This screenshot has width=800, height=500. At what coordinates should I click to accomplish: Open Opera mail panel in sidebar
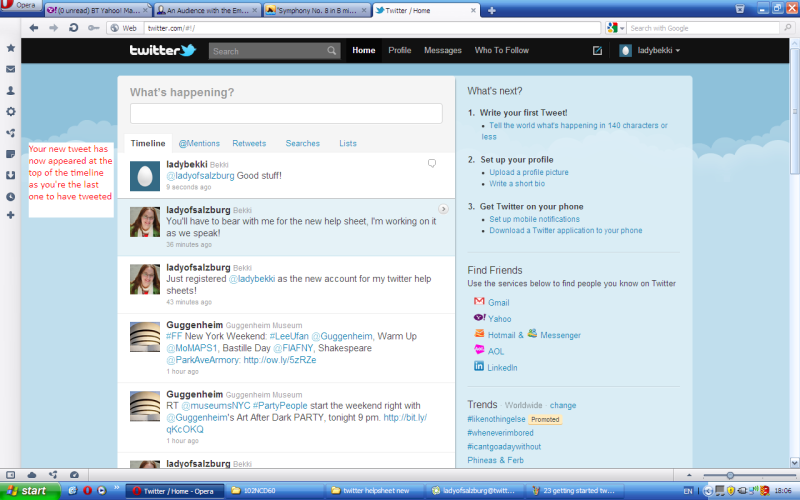coord(10,69)
